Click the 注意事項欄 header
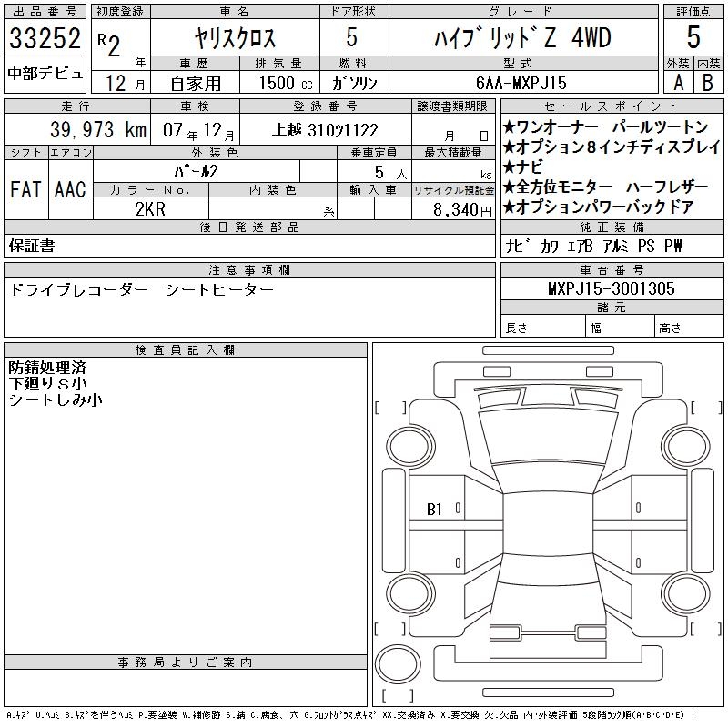Viewport: 728px width, 728px height. click(x=249, y=269)
